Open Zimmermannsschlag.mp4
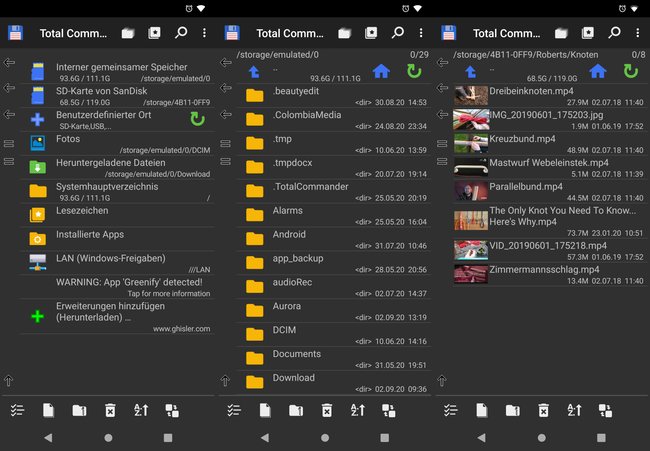This screenshot has width=650, height=451. (x=550, y=275)
